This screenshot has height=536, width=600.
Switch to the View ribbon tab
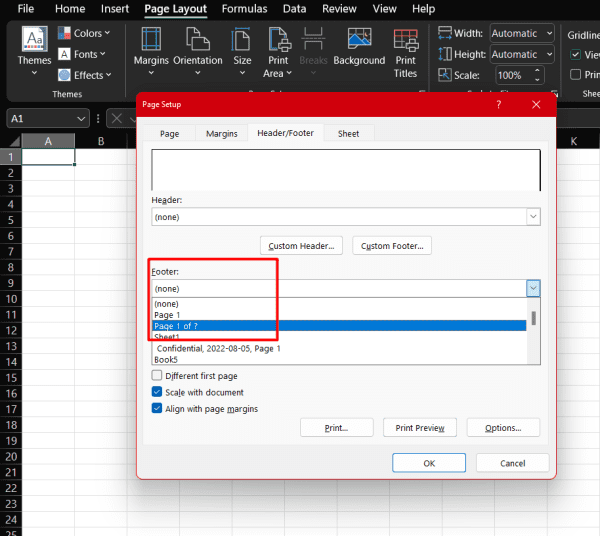coord(385,8)
